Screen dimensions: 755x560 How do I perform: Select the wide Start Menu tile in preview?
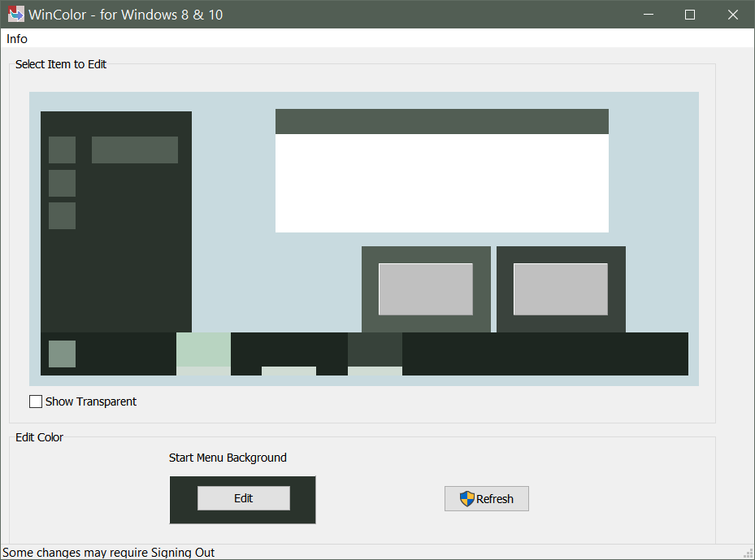pyautogui.click(x=135, y=150)
